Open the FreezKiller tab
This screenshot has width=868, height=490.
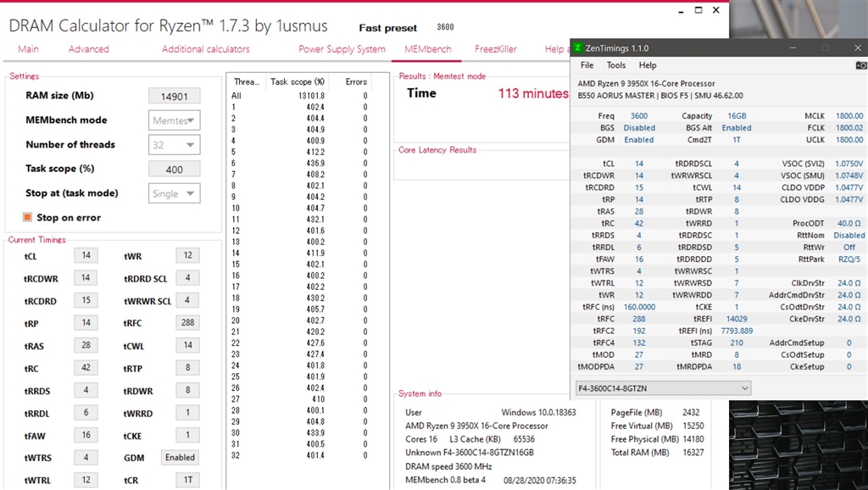click(495, 48)
